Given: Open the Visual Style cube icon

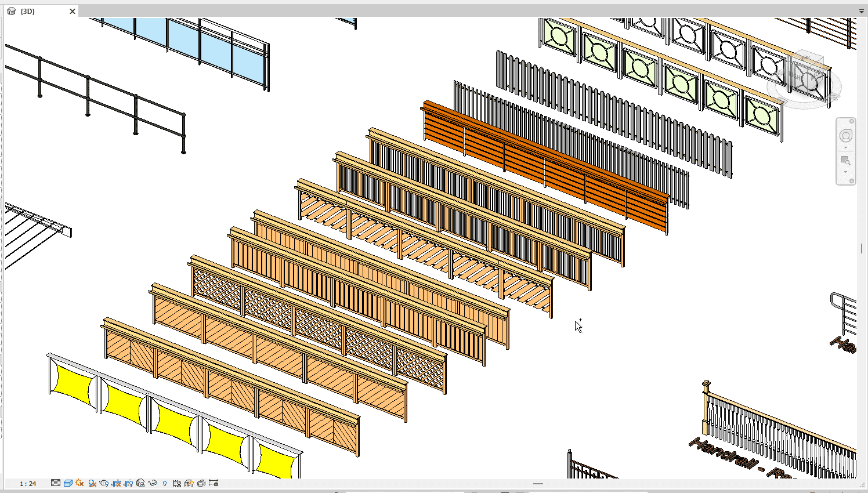Looking at the screenshot, I should point(68,483).
